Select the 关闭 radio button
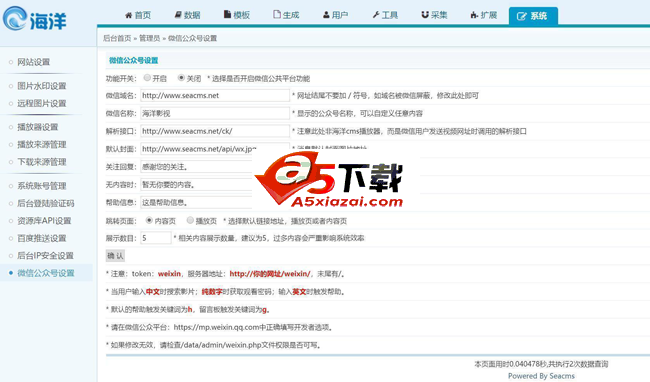 tap(181, 77)
